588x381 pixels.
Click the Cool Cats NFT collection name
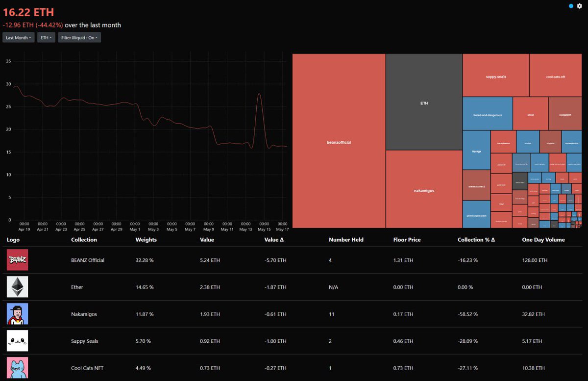[x=87, y=368]
